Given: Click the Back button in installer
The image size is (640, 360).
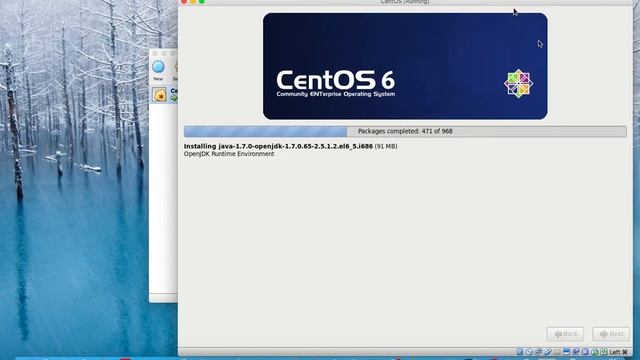Looking at the screenshot, I should point(565,334).
